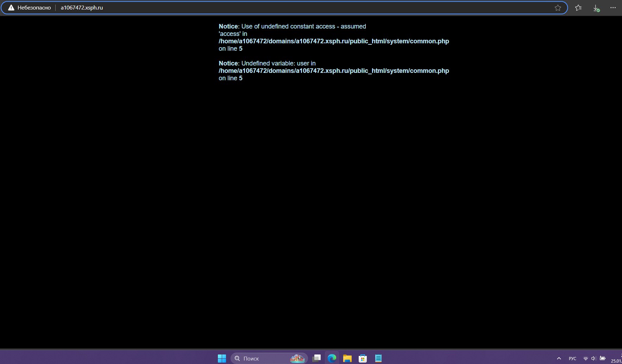Open the Downloads panel in Edge
This screenshot has width=622, height=364.
pos(596,8)
